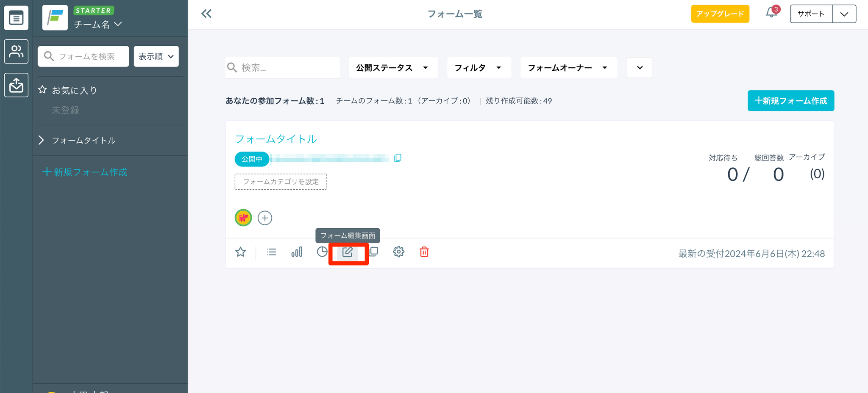The image size is (868, 393).
Task: Add a member with the plus circle icon
Action: 265,218
